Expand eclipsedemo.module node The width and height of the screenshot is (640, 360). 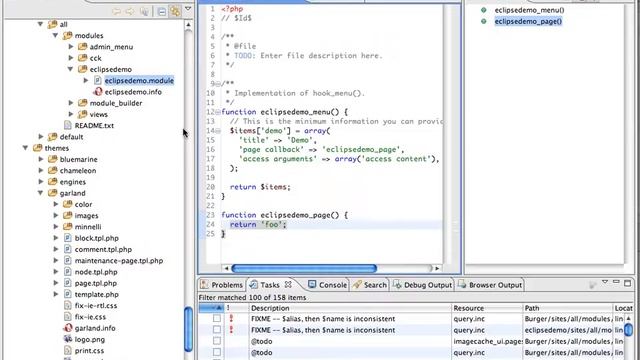(x=86, y=80)
